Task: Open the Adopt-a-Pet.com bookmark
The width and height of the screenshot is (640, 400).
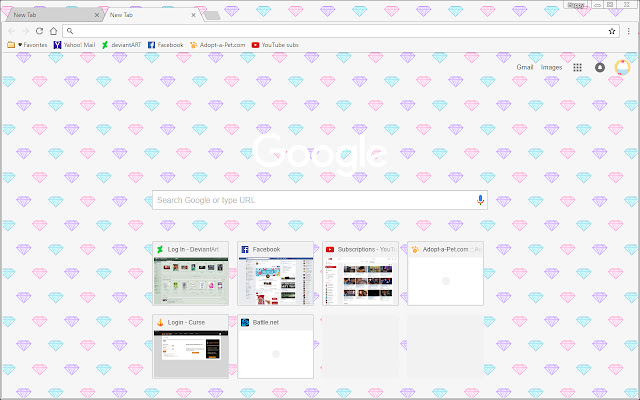Action: (x=218, y=45)
